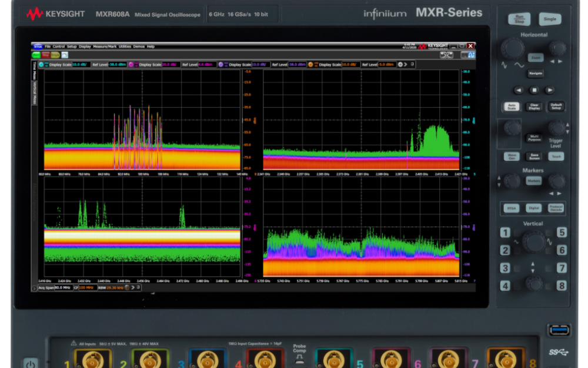
Task: Click the green Run toolbar button
Action: [36, 55]
